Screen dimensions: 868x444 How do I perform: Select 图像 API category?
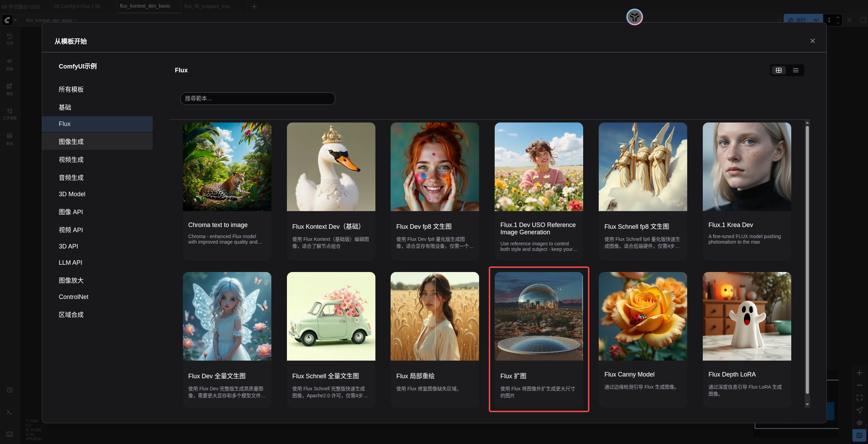tap(97, 212)
